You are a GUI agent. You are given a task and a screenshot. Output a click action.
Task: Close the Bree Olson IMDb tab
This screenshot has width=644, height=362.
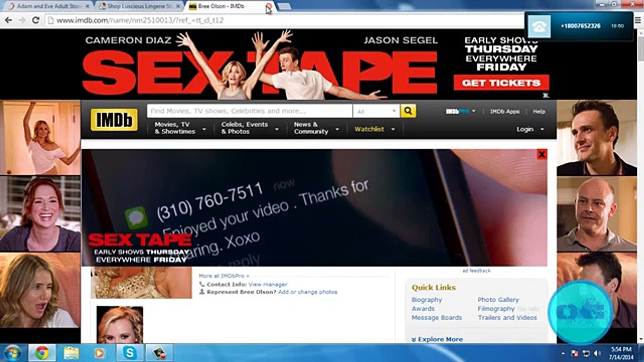tap(269, 6)
